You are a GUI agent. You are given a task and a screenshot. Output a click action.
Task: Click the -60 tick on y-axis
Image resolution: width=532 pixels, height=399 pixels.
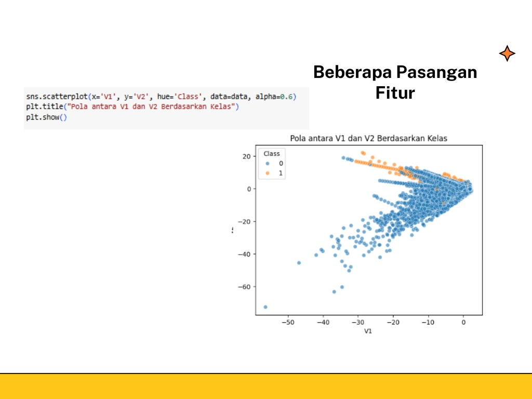[x=244, y=287]
